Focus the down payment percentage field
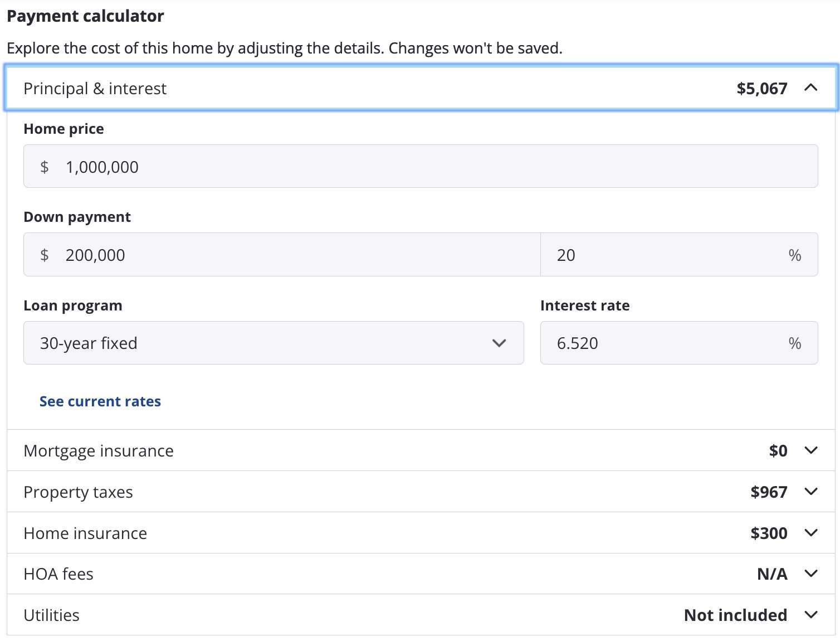The width and height of the screenshot is (840, 641). tap(668, 255)
